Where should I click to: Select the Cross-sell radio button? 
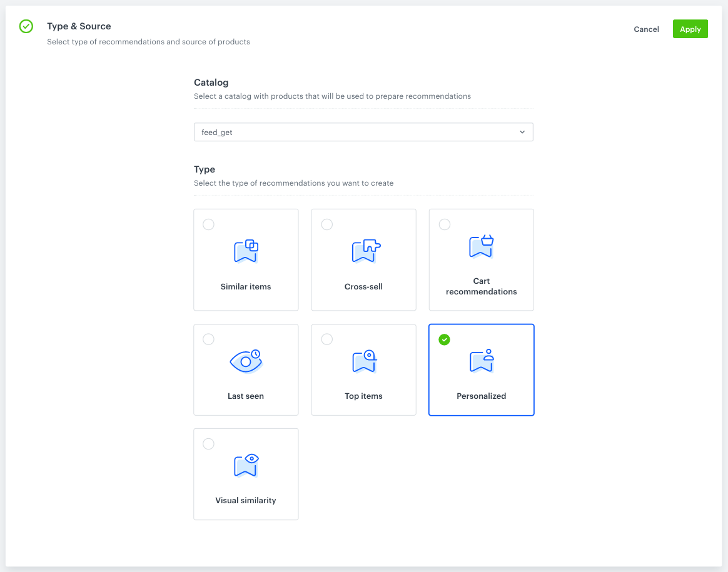pyautogui.click(x=326, y=224)
